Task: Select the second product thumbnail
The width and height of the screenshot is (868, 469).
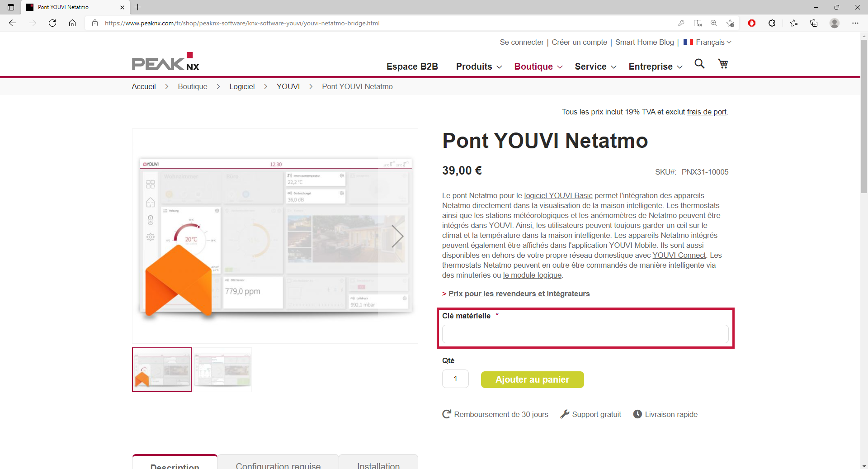Action: click(x=222, y=370)
